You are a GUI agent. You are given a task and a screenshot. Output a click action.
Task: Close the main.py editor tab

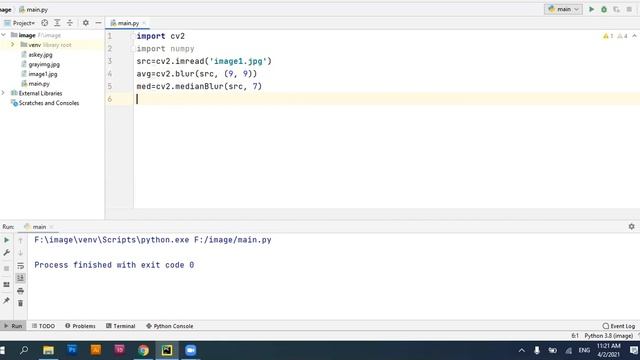pyautogui.click(x=144, y=23)
